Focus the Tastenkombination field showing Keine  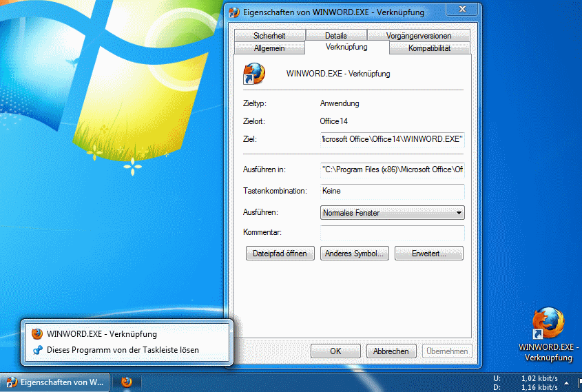click(393, 191)
